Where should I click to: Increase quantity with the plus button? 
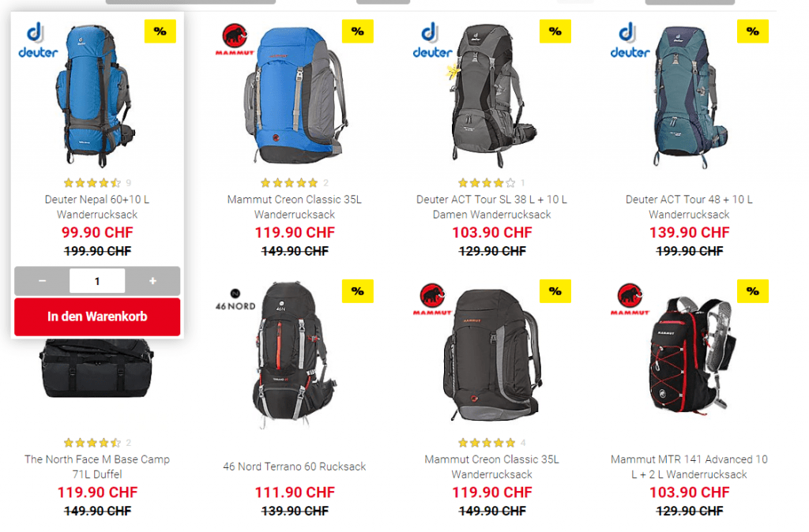tap(152, 281)
